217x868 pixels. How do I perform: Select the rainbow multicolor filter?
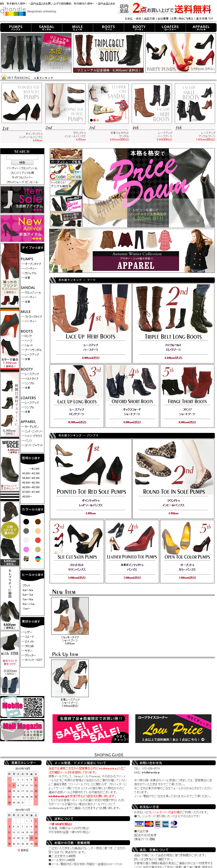click(38, 559)
